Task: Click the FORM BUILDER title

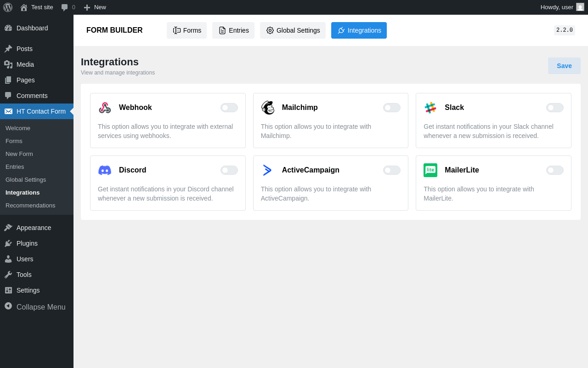Action: click(114, 30)
